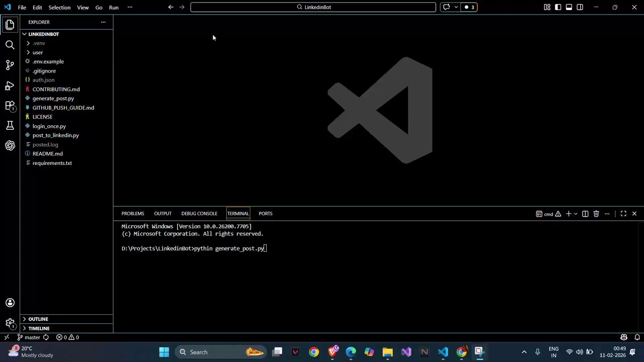Click the agent sessions indicator showing 3
This screenshot has width=644, height=362.
click(469, 7)
